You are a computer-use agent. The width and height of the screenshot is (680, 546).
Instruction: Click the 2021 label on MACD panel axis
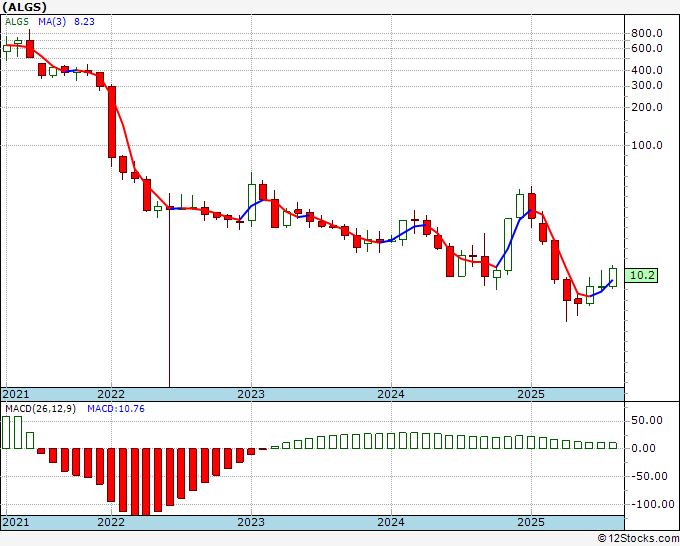pos(16,522)
